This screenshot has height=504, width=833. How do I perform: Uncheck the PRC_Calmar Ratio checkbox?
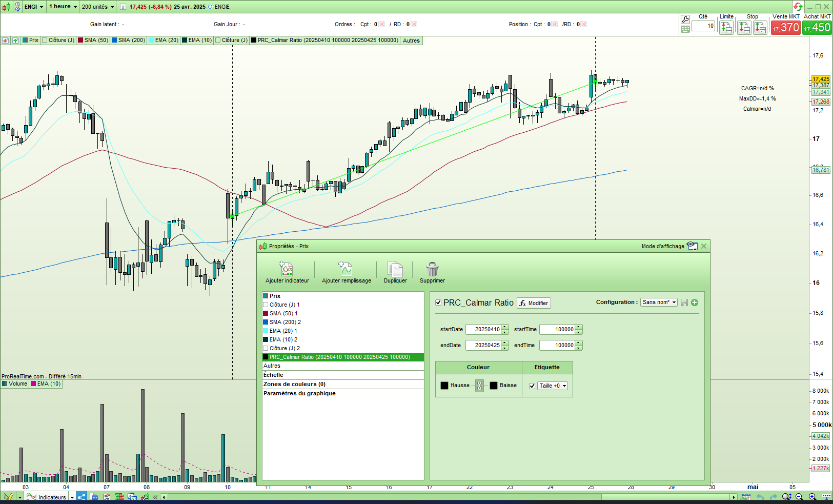(438, 303)
